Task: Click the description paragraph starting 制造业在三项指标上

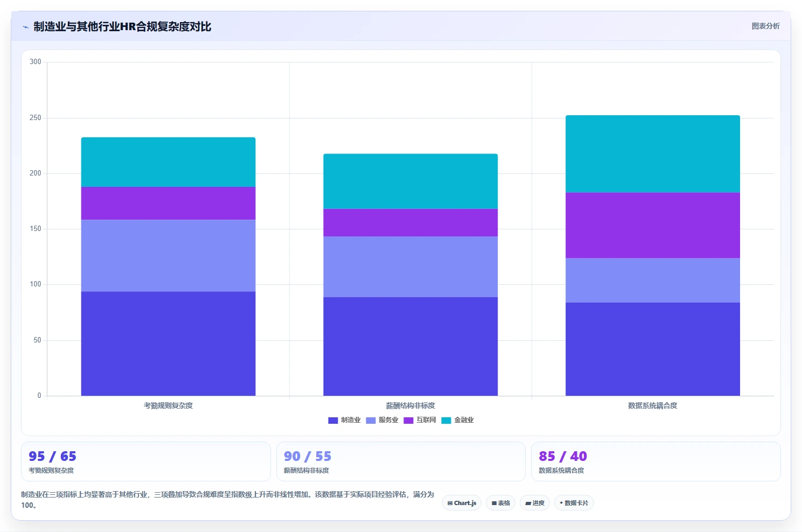Action: click(227, 500)
